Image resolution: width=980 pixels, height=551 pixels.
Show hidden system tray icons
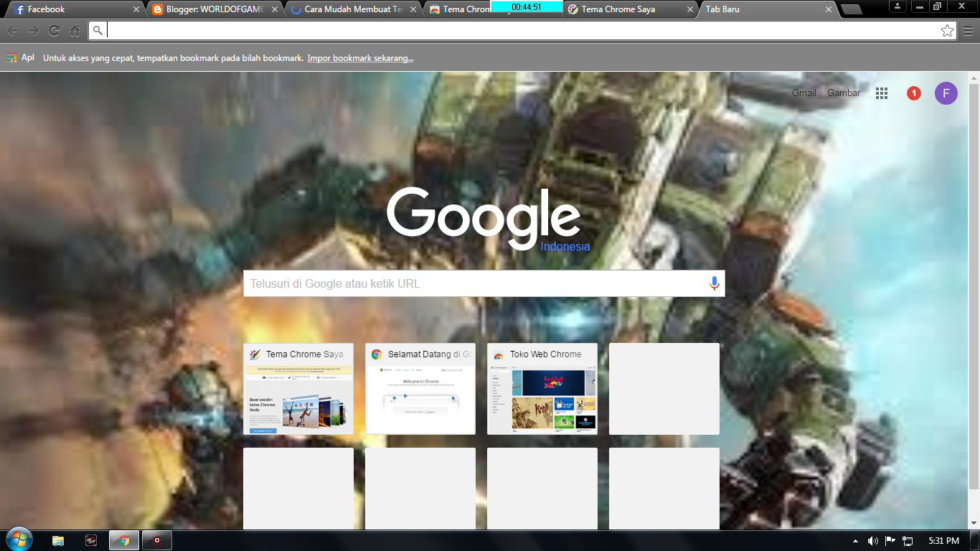pos(855,541)
